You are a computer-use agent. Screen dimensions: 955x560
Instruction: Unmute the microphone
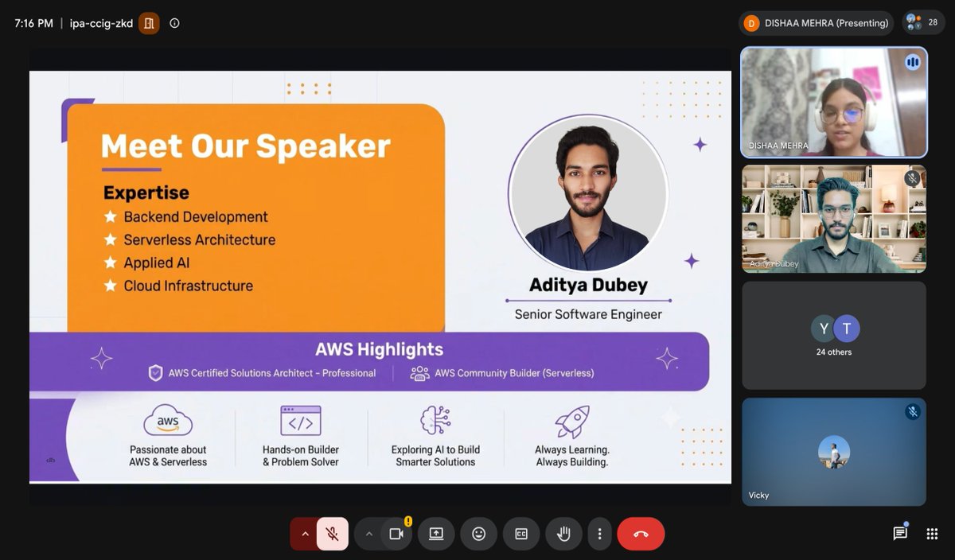click(333, 534)
